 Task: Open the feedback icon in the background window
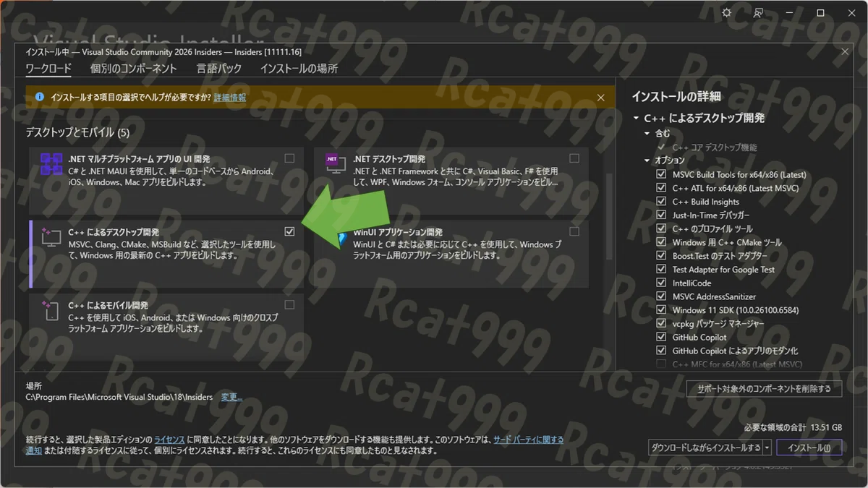coord(758,13)
